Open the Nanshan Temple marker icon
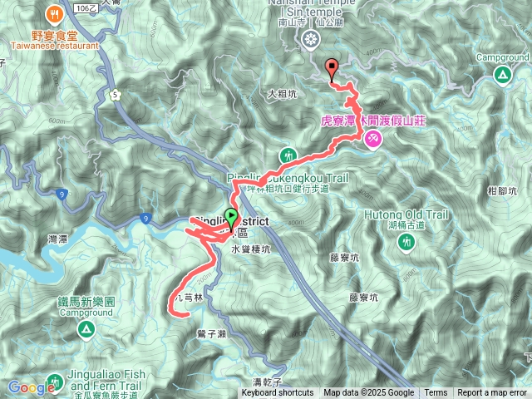This screenshot has width=532, height=399. pos(310,40)
